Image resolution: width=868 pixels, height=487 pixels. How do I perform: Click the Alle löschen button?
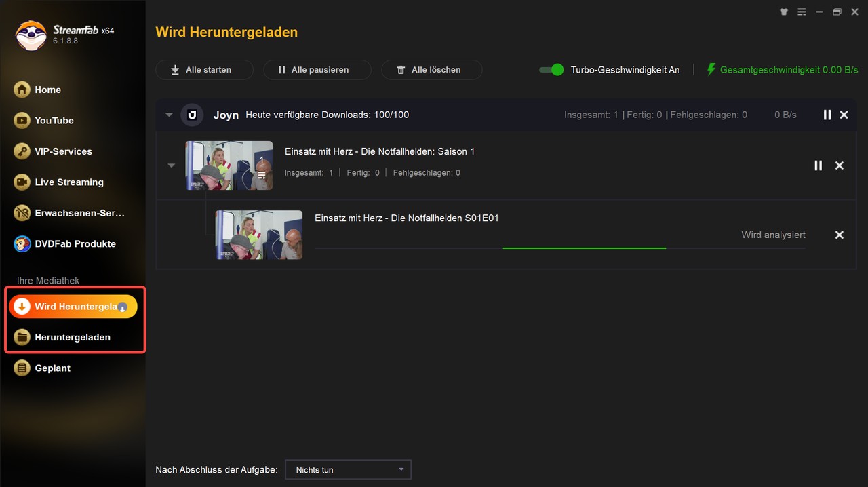[x=431, y=70]
